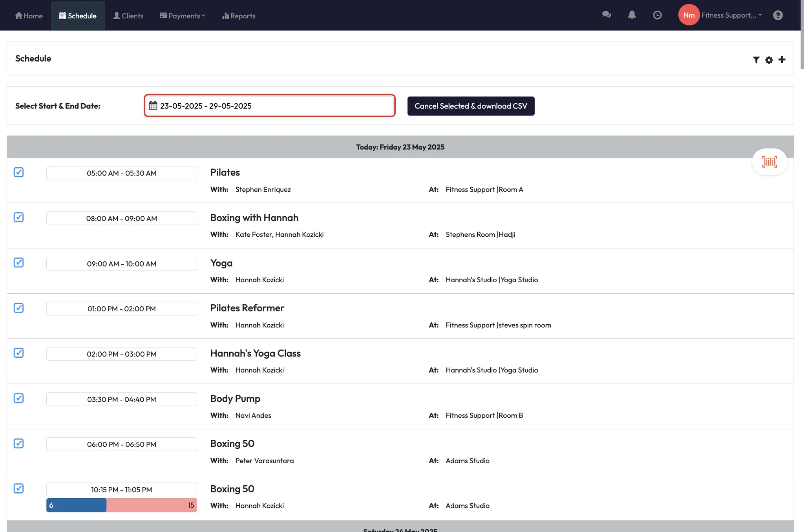804x532 pixels.
Task: Click the 01:00 PM - 02:00 PM time box
Action: click(121, 309)
